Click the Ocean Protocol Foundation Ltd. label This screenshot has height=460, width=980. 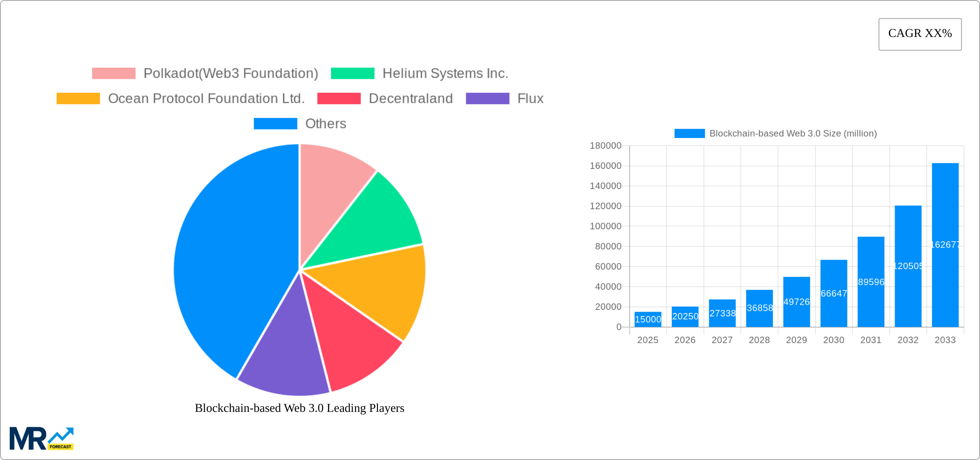click(x=206, y=98)
